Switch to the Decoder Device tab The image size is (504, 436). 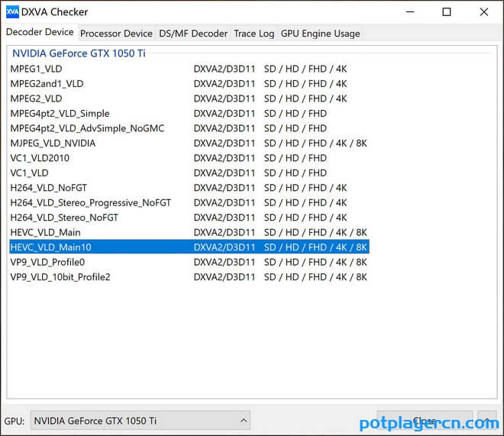[x=40, y=32]
